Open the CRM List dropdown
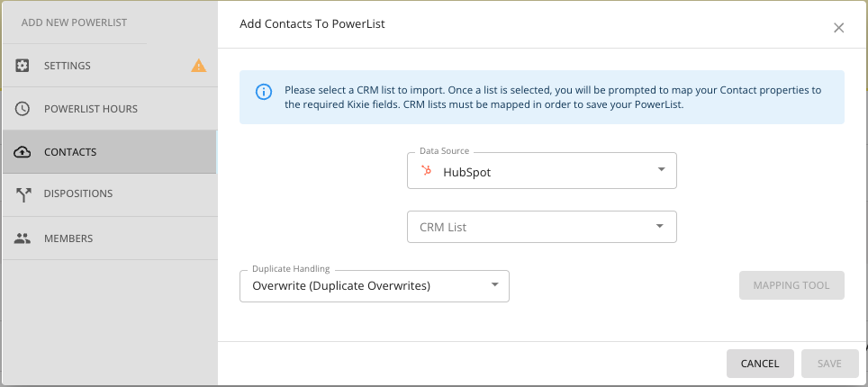The image size is (868, 387). click(542, 227)
